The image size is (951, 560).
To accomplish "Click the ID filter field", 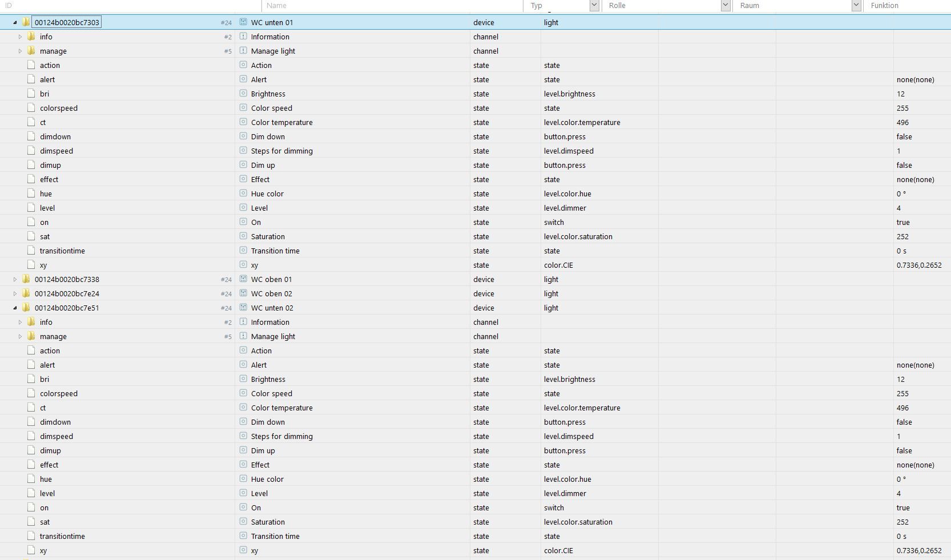I will (131, 5).
